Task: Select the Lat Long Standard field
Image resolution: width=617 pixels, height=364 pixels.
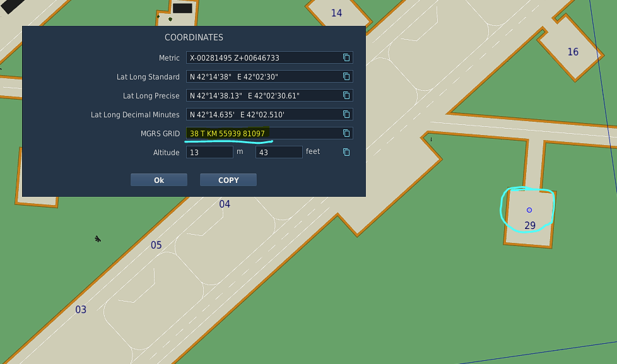Action: [269, 77]
